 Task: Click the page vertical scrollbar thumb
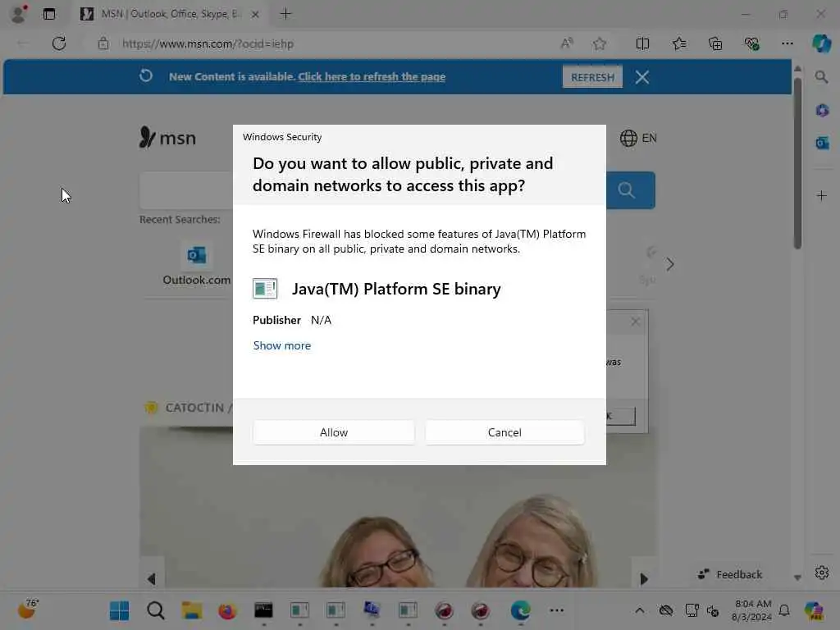click(x=797, y=163)
